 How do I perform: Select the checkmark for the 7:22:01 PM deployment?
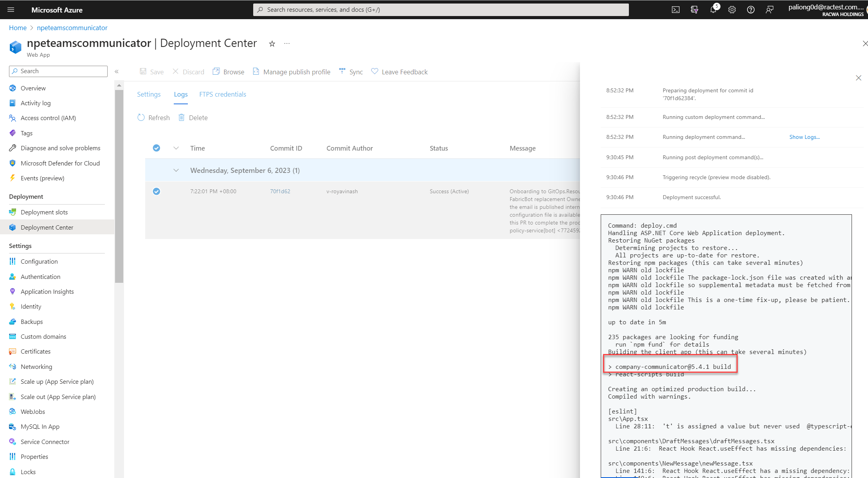157,191
